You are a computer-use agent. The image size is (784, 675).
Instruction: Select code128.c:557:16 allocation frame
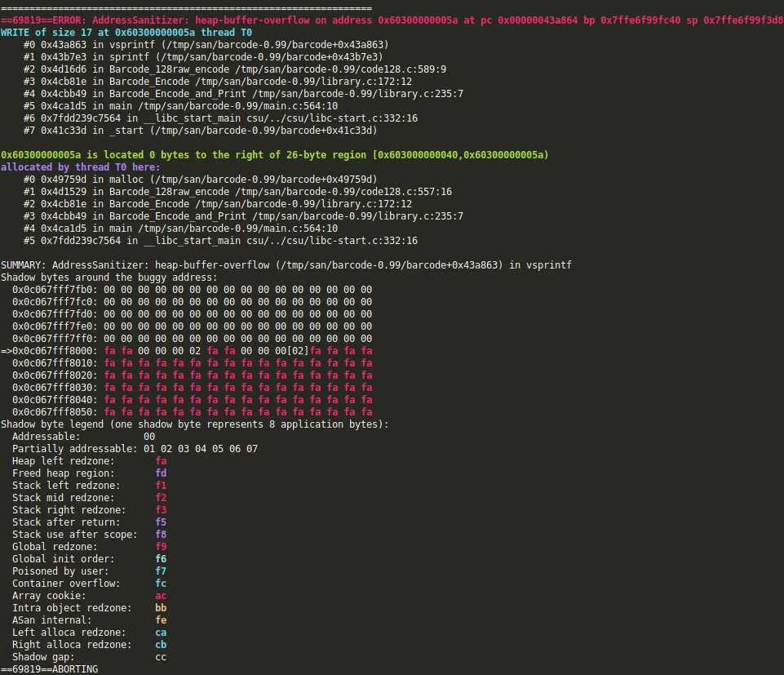click(x=237, y=192)
